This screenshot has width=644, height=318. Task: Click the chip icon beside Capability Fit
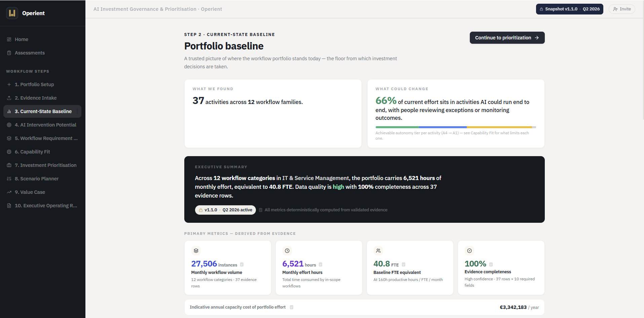tap(9, 152)
